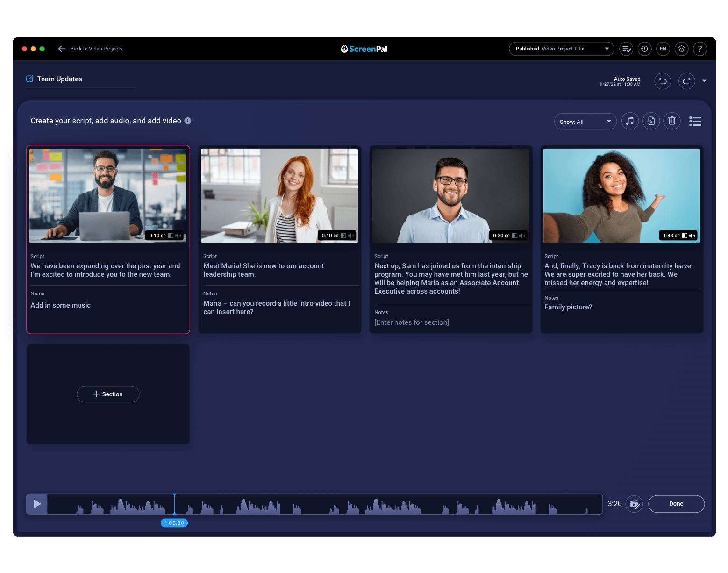Toggle speaker icon on Tracy's video thumbnail
The image size is (728, 573).
tap(692, 236)
